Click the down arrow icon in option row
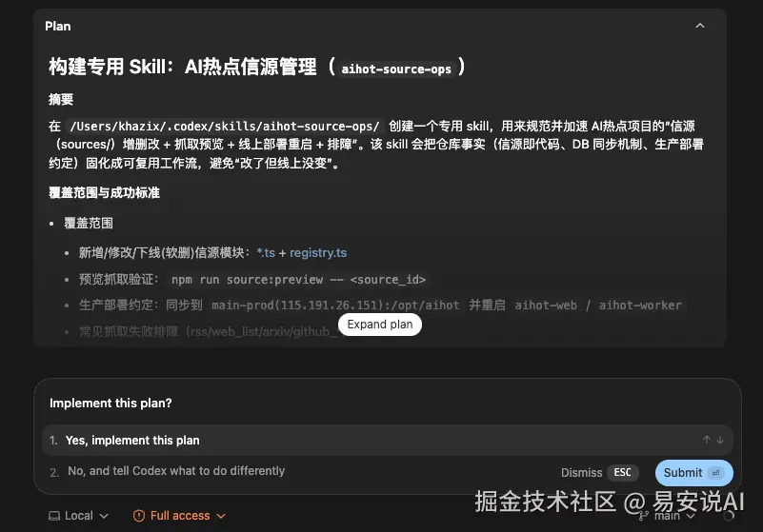This screenshot has height=532, width=763. [x=720, y=440]
